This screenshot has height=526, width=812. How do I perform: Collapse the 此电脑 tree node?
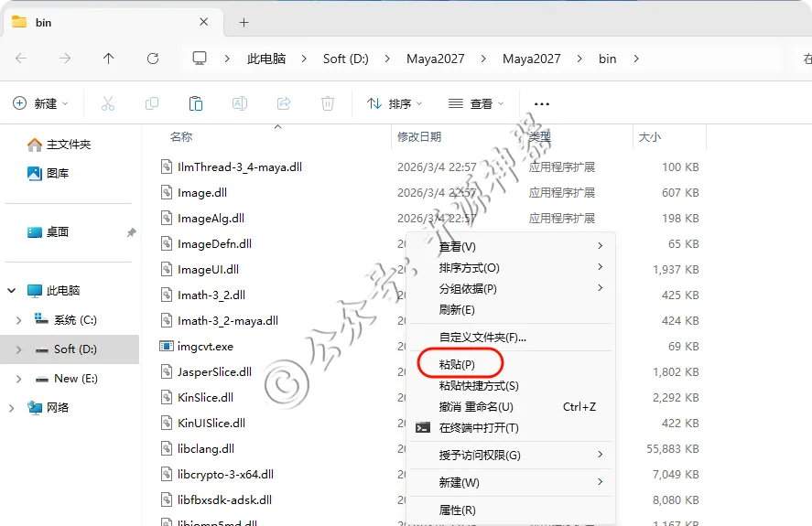(x=11, y=290)
